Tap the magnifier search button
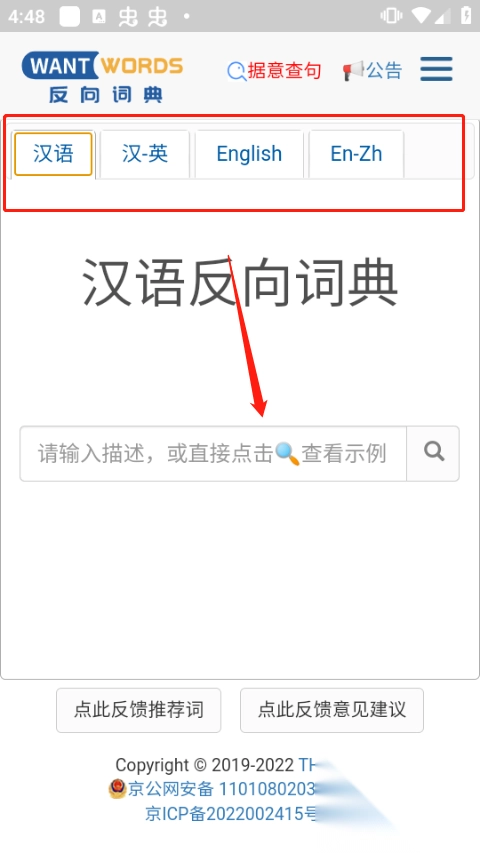480x853 pixels. click(x=433, y=453)
